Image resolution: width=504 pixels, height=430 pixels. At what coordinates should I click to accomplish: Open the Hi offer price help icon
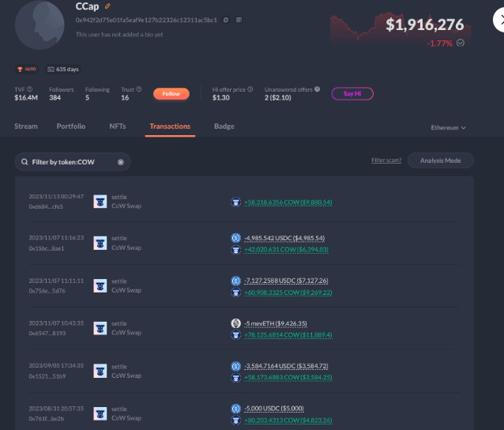tap(250, 89)
